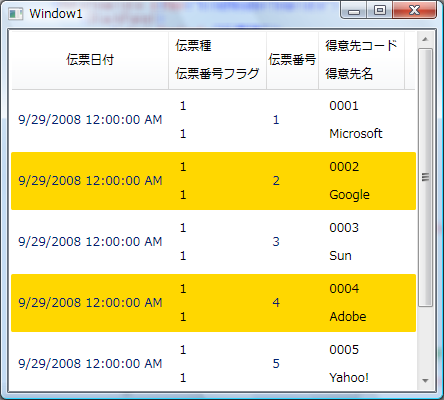Click the 伝票番号 value 1
Screen dimensions: 444x400
pyautogui.click(x=276, y=120)
